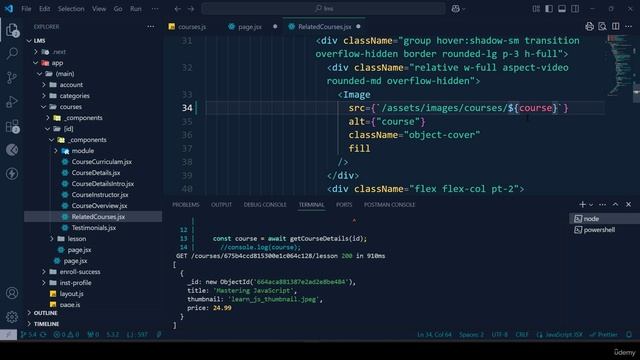Switch to the RelatedCourses.jsx tab
This screenshot has width=640, height=360.
(324, 27)
